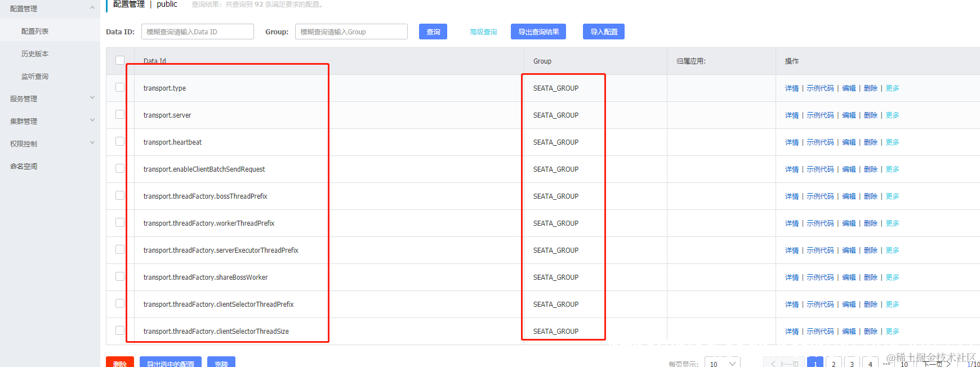980x367 pixels.
Task: Click the 查询 search button
Action: click(433, 32)
